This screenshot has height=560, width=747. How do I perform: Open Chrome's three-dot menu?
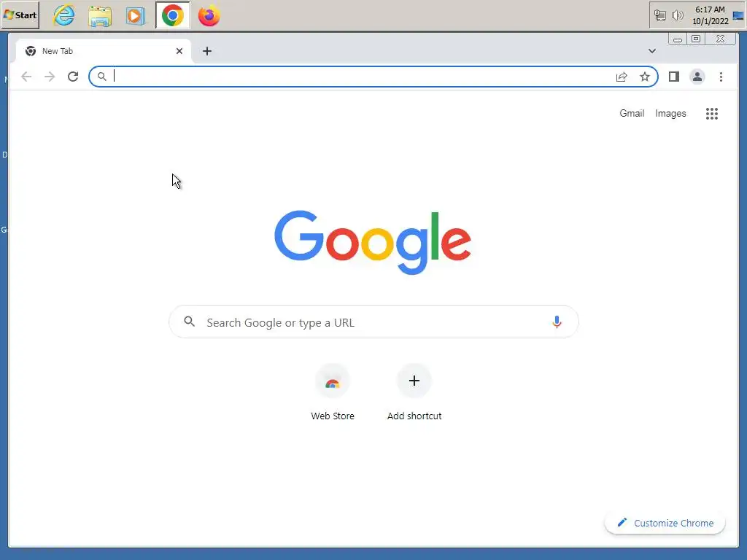tap(721, 77)
